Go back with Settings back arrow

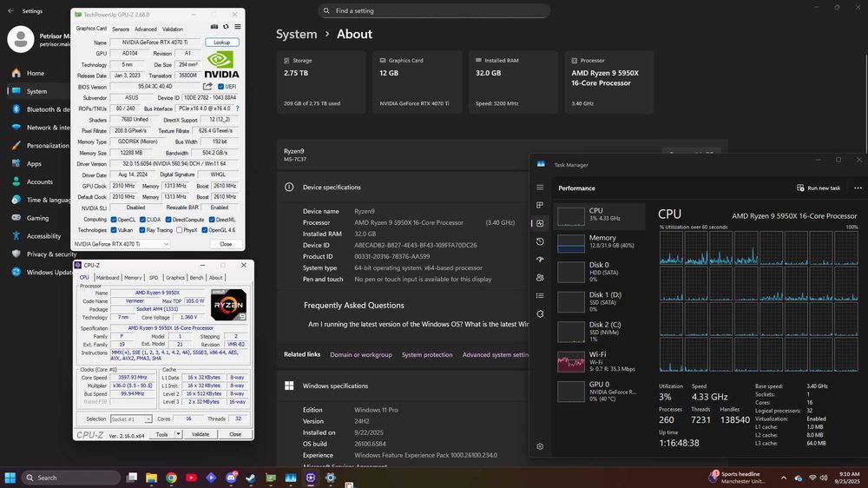coord(10,10)
